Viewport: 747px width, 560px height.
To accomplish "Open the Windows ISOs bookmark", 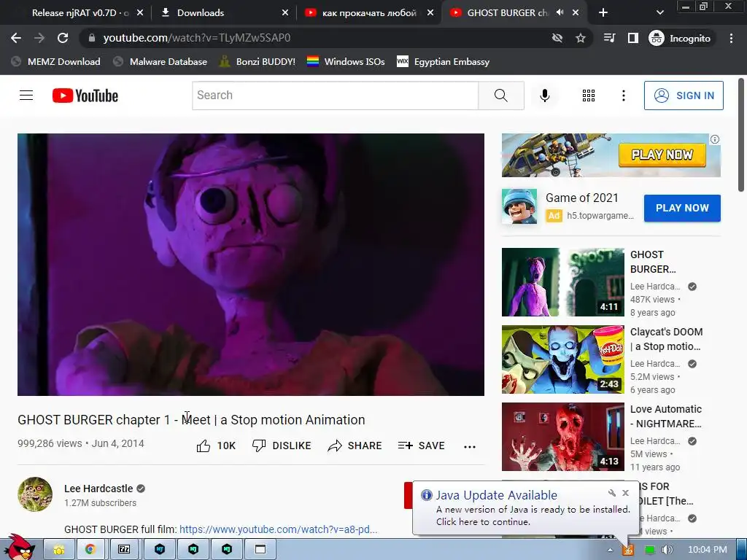I will (346, 61).
